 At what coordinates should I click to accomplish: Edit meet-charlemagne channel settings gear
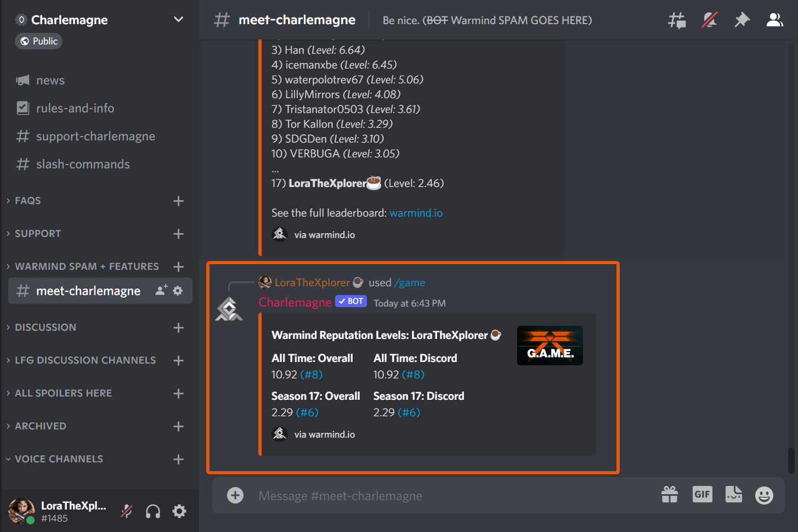178,291
